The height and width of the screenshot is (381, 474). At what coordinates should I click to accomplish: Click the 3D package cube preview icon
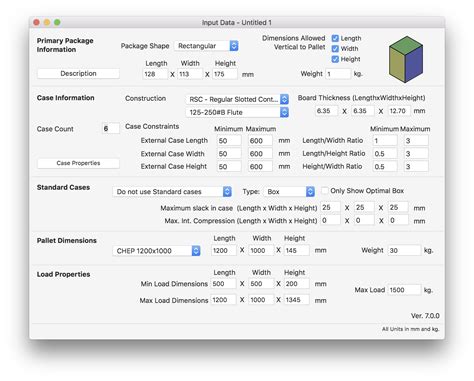pos(406,59)
